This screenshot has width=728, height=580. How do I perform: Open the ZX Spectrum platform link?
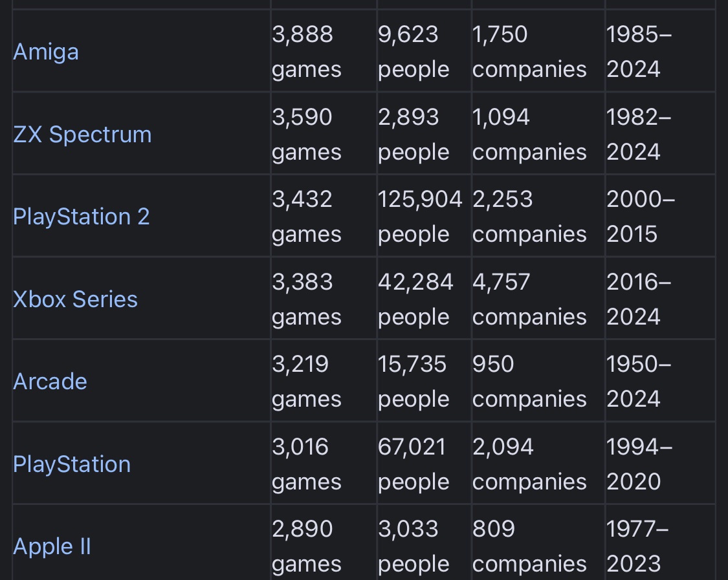82,134
